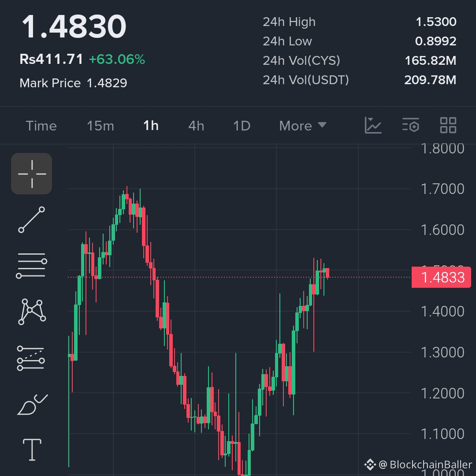Select the XABCD pattern drawing tool
Viewport: 476px width, 476px height.
point(32,312)
